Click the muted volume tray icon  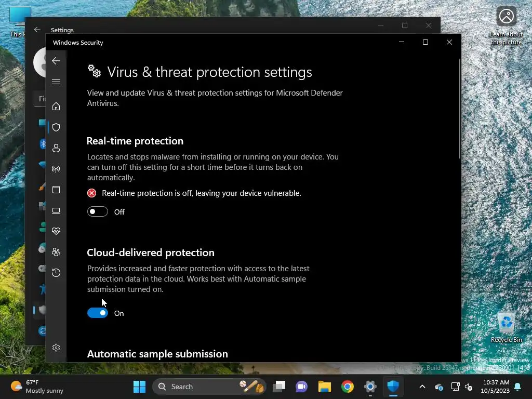point(469,387)
